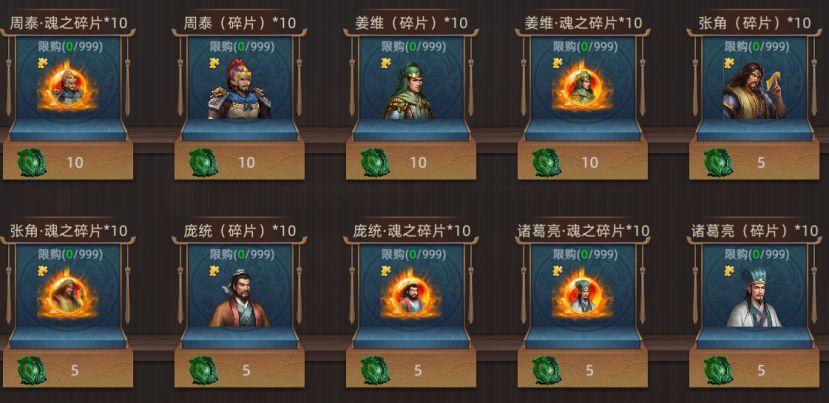
Task: Purchase 诸葛亮（碎片） for 5 jade
Action: pyautogui.click(x=754, y=369)
